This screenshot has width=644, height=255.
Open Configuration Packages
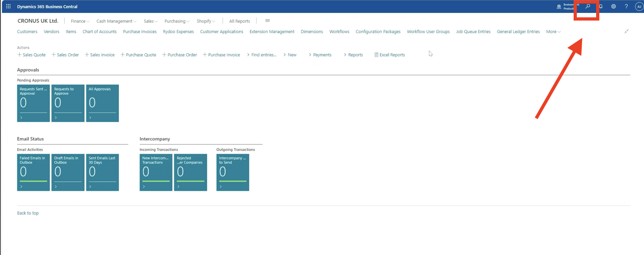[x=378, y=31]
